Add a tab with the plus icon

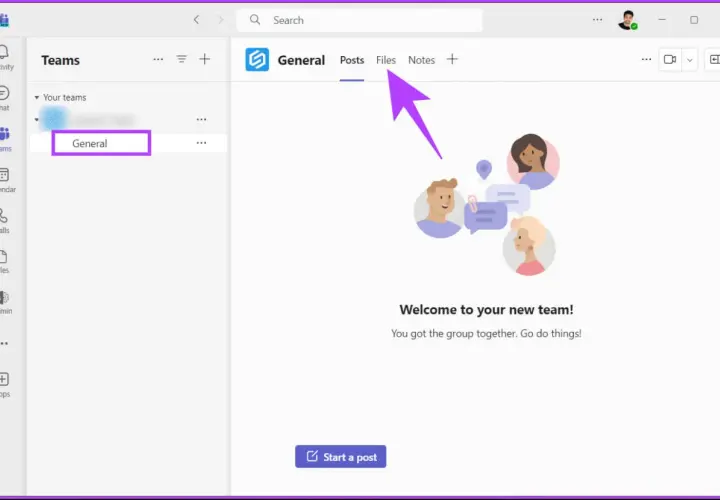point(452,59)
